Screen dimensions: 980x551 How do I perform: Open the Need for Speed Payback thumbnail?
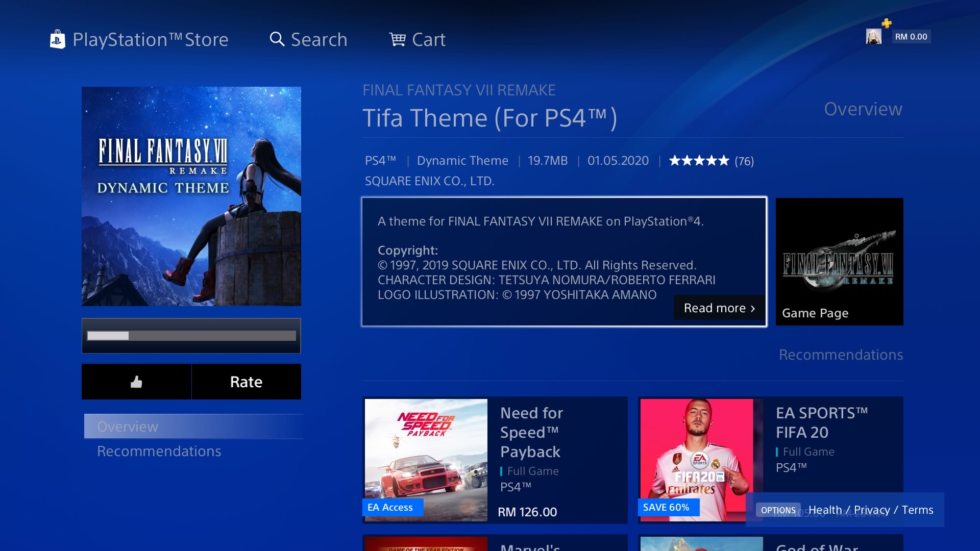tap(426, 460)
